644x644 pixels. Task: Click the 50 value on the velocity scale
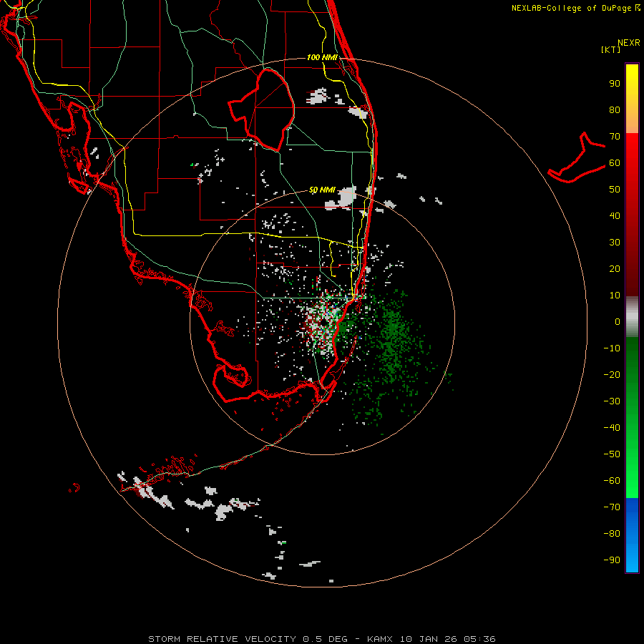615,190
